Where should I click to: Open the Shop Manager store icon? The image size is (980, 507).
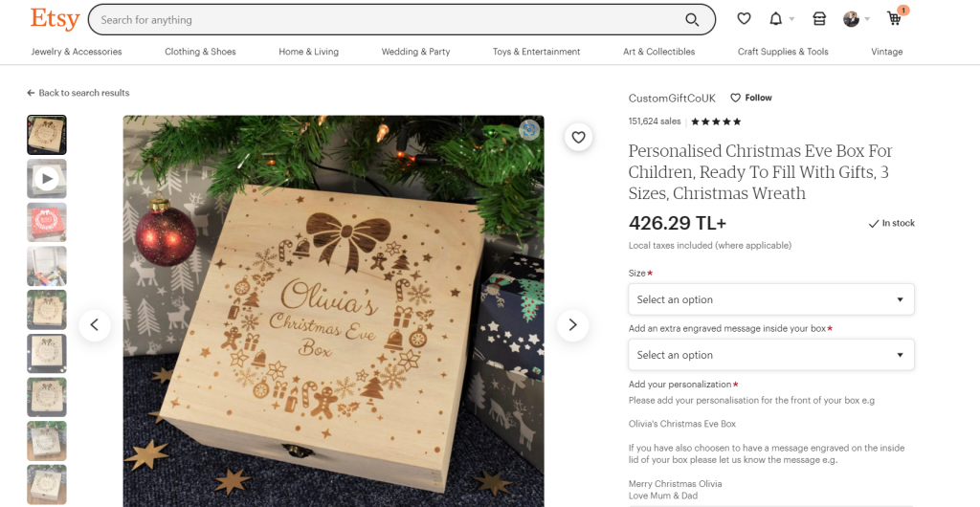point(819,19)
